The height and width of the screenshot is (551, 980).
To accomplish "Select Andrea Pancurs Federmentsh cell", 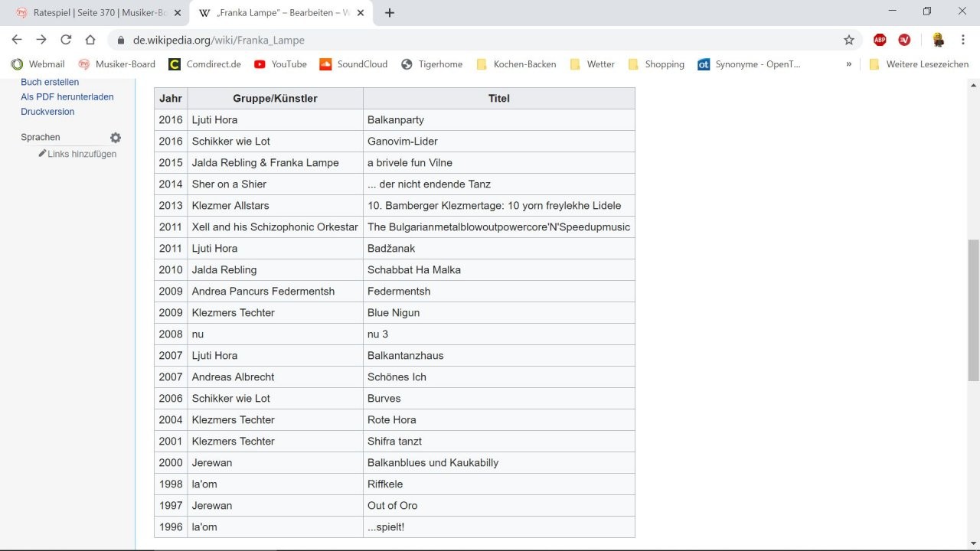I will (275, 291).
